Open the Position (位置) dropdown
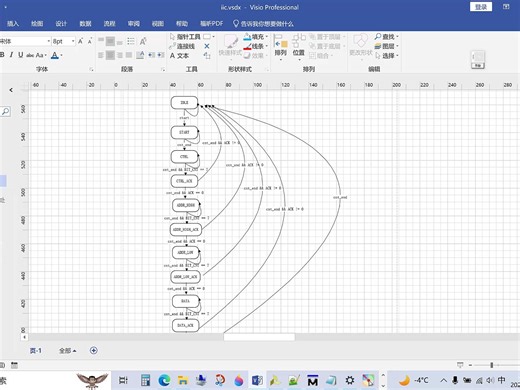The width and height of the screenshot is (520, 390). pos(299,47)
